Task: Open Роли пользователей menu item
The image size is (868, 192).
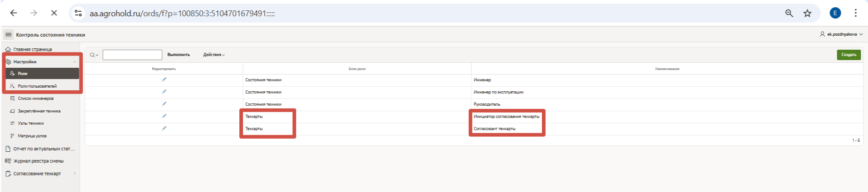Action: click(x=37, y=86)
